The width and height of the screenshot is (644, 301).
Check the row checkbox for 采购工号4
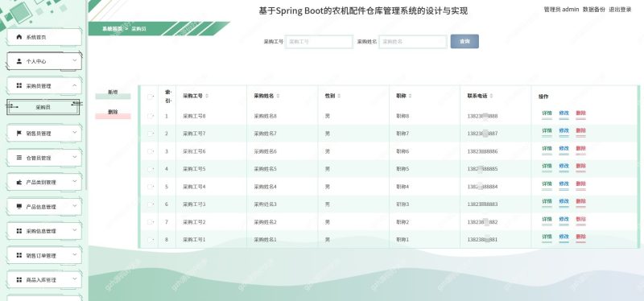(x=150, y=187)
